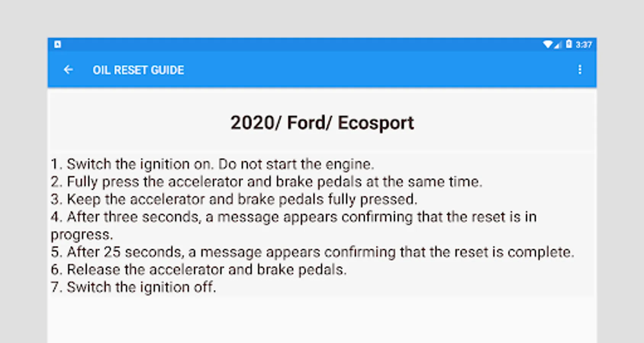Tap step 2 about pressing both pedals
This screenshot has width=644, height=343.
(x=266, y=182)
